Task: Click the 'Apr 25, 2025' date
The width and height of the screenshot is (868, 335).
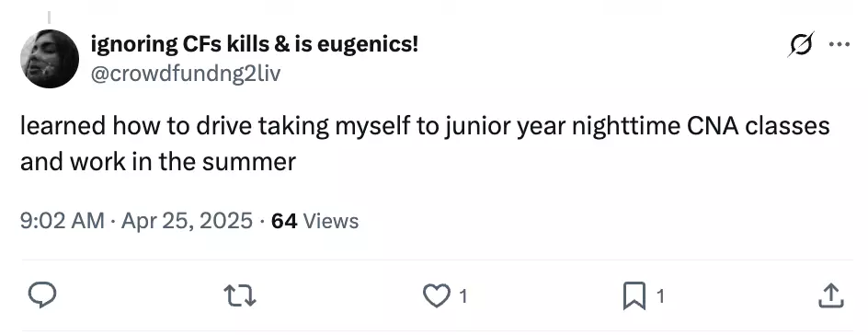Action: pyautogui.click(x=187, y=221)
